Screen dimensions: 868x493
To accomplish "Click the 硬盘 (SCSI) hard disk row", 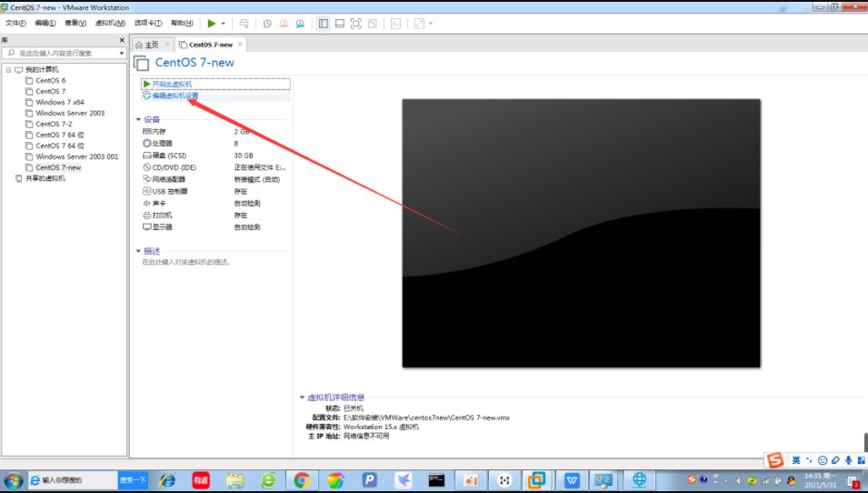I will pos(215,156).
